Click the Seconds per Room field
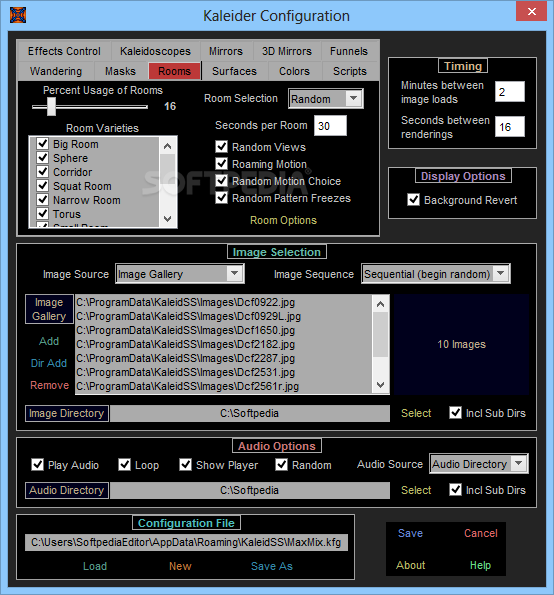Screen dimensions: 554x595 pos(330,126)
